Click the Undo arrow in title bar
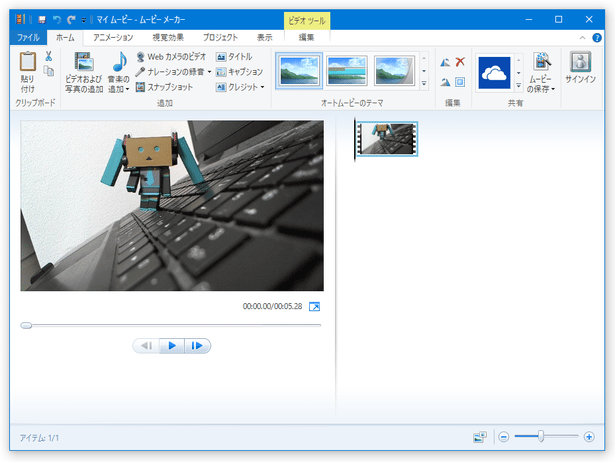The height and width of the screenshot is (462, 615). [x=56, y=19]
